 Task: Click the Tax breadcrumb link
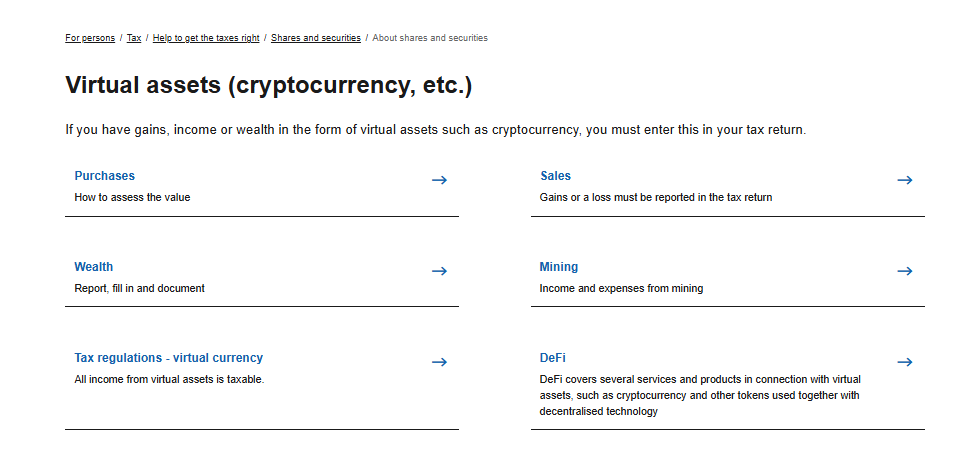[x=134, y=38]
